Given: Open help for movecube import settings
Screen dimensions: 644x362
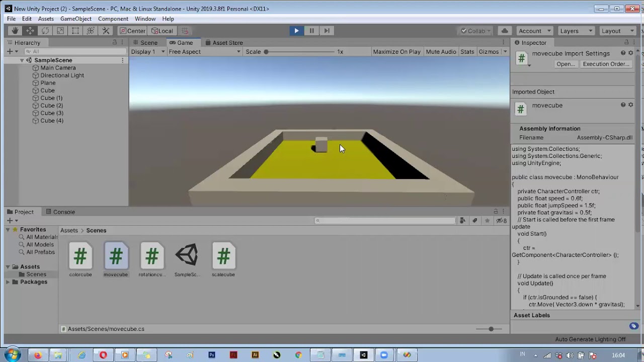Looking at the screenshot, I should click(x=623, y=53).
